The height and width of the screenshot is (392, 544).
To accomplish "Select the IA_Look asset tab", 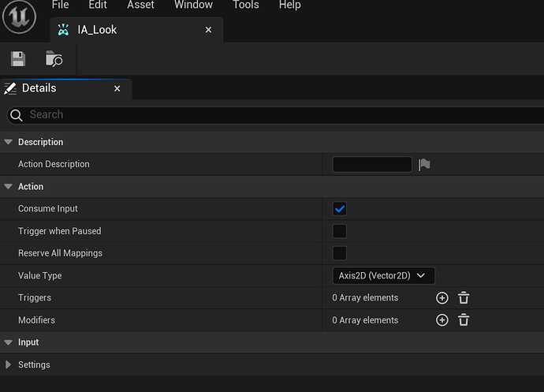I will pos(97,30).
